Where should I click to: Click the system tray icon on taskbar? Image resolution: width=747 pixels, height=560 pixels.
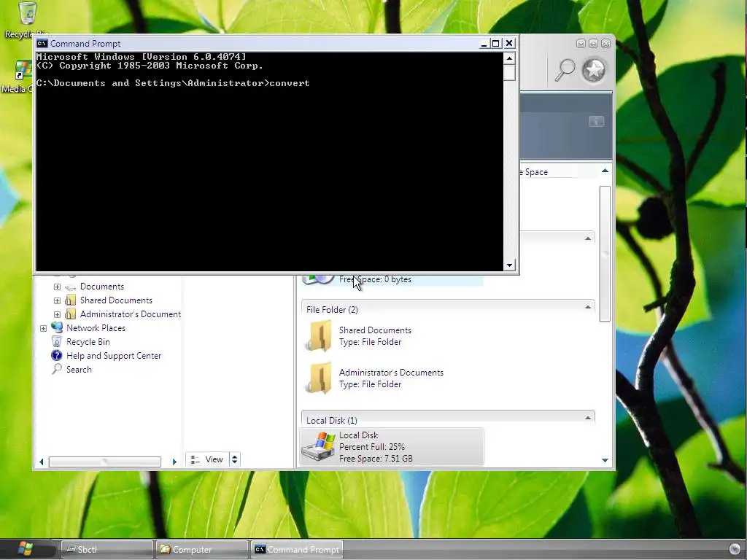(x=735, y=549)
